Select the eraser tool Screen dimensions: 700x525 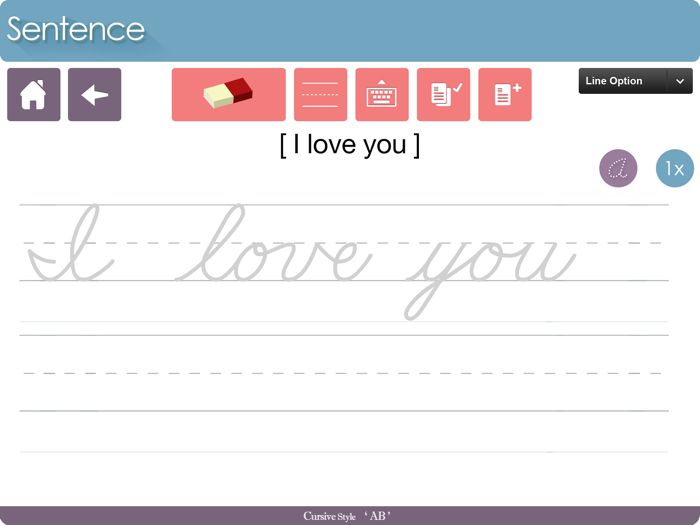tap(229, 94)
